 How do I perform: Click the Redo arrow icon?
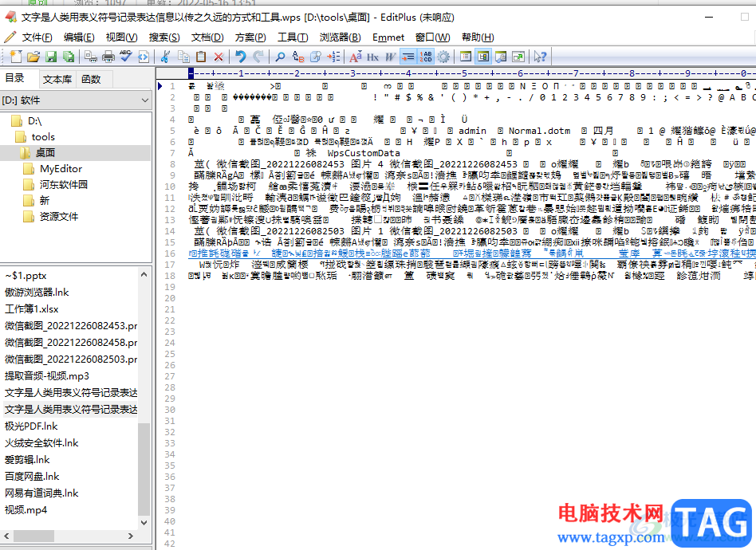[x=258, y=57]
